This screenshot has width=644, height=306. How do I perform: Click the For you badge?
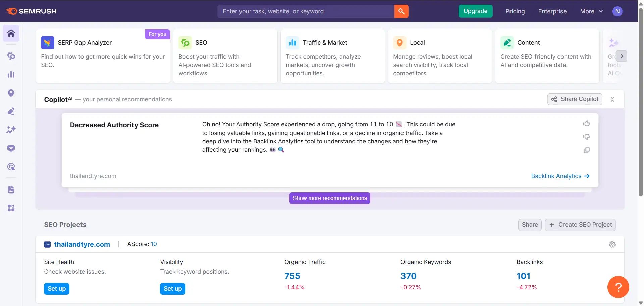(x=157, y=34)
